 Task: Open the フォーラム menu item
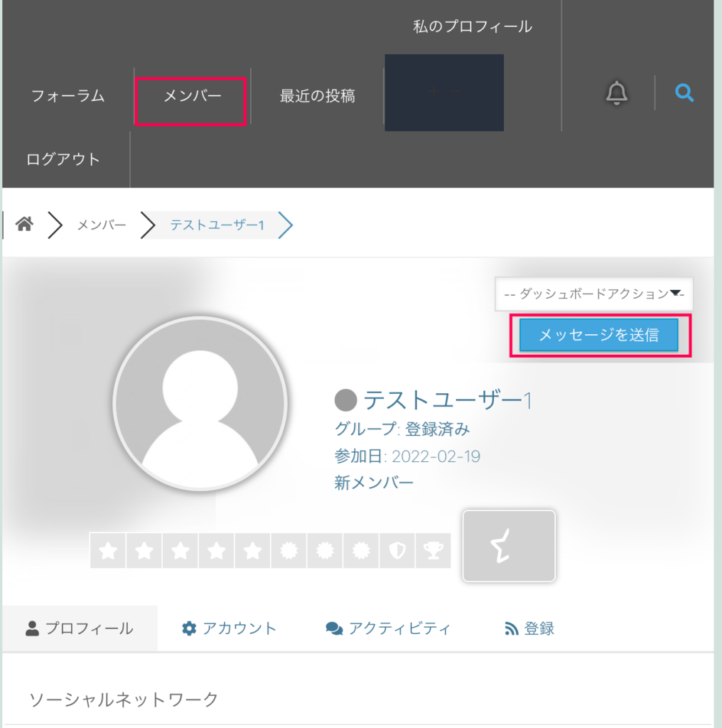tap(68, 96)
